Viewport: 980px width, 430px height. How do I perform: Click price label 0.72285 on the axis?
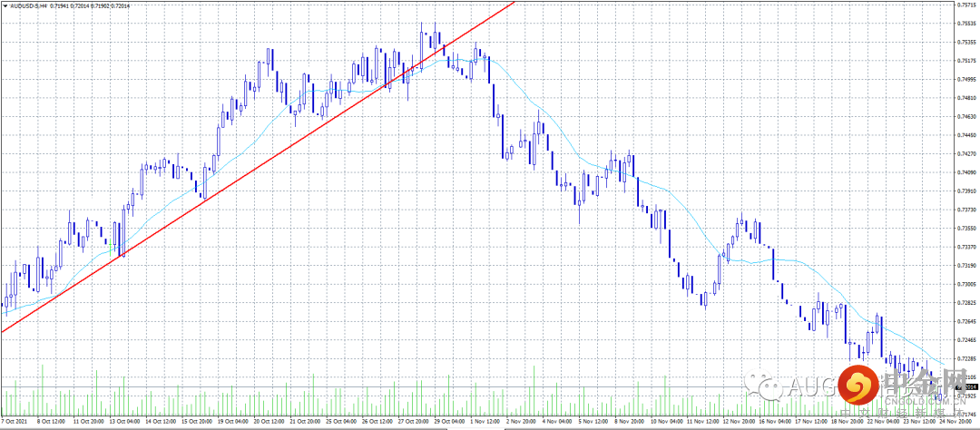point(965,358)
